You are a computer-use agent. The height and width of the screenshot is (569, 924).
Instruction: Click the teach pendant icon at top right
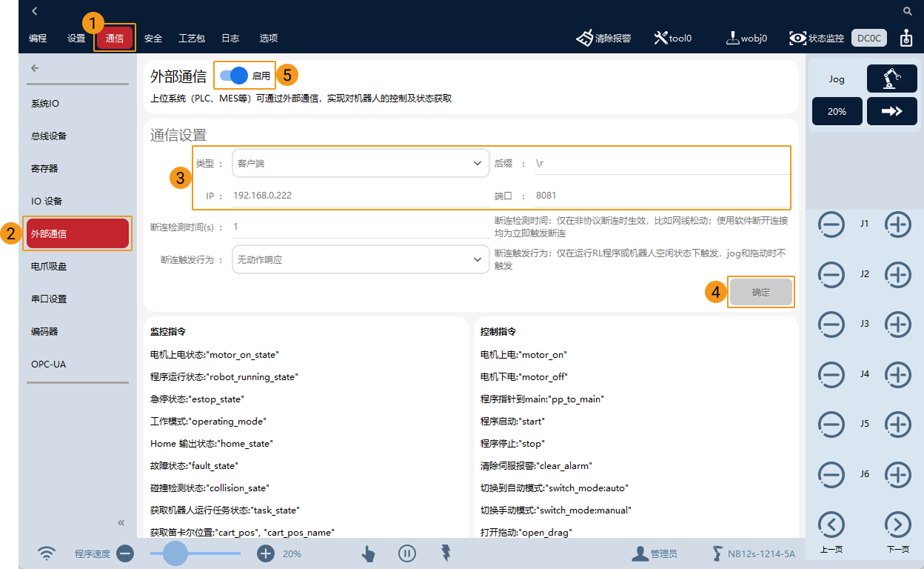click(x=906, y=38)
